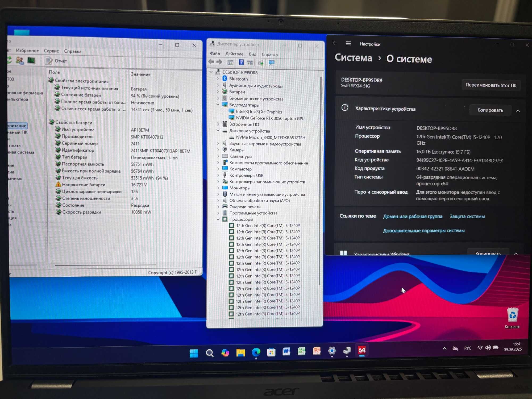
Task: Click the monitor scan-hardware icon in Device Manager toolbar
Action: pos(271,63)
